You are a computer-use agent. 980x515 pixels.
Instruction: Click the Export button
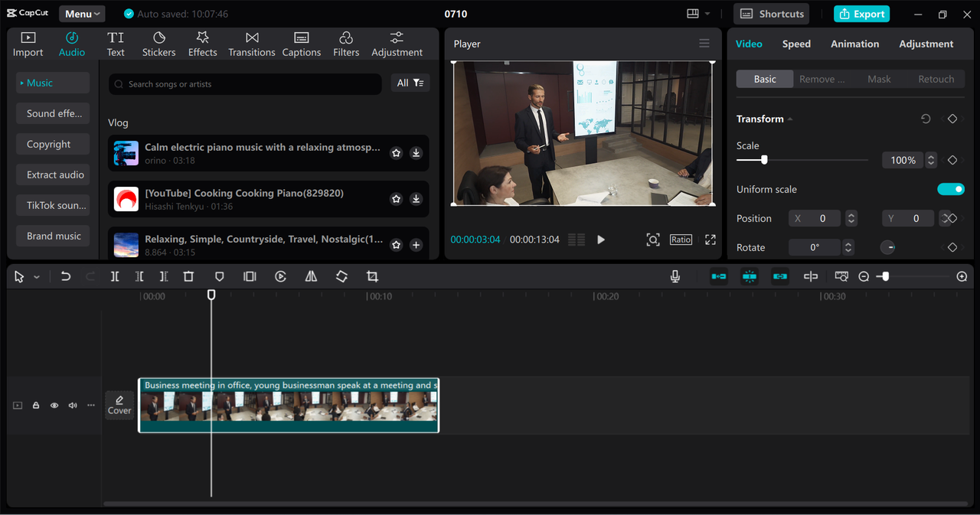click(861, 14)
